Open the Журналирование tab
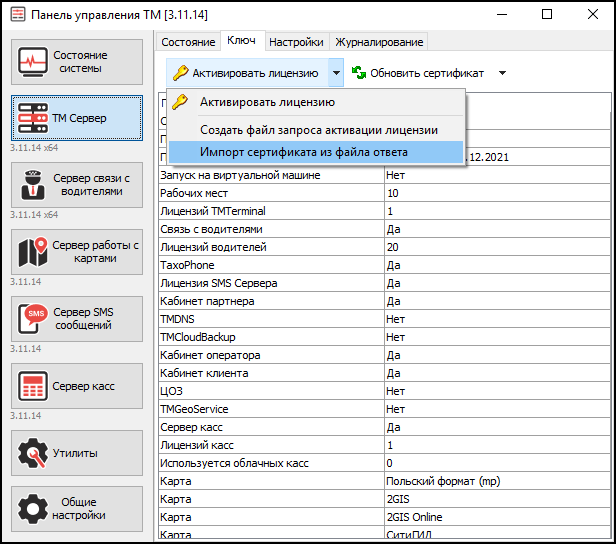Screen dimensions: 616x544 [379, 42]
